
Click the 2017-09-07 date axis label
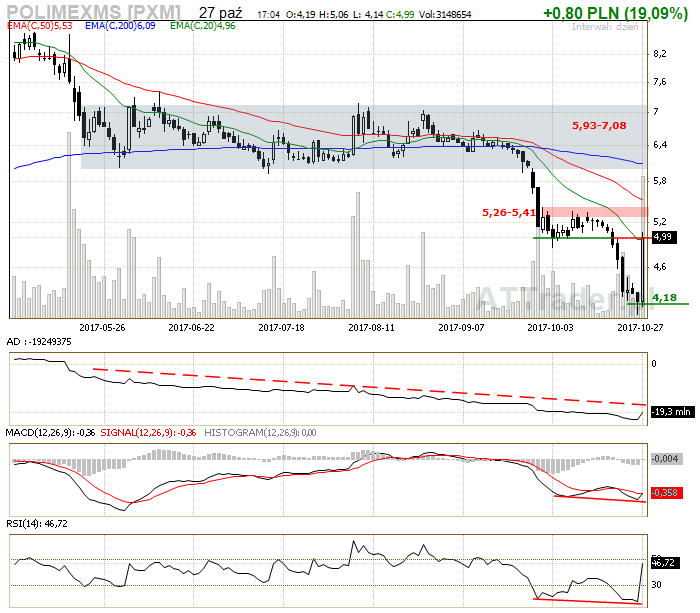point(461,328)
